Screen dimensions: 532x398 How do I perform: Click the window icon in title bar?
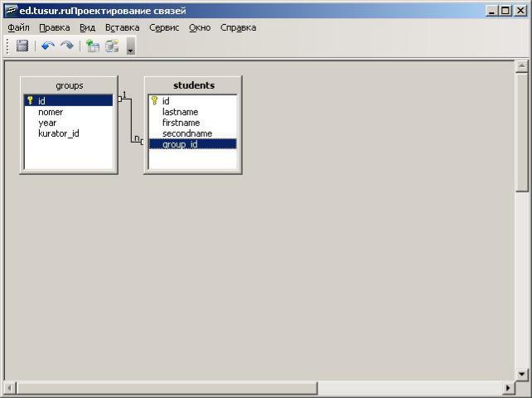tap(12, 11)
